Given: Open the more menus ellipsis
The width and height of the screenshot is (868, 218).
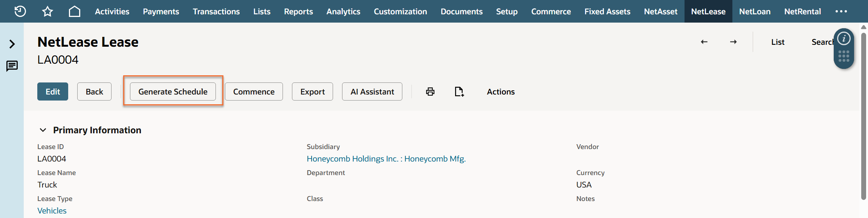Looking at the screenshot, I should click(x=841, y=11).
